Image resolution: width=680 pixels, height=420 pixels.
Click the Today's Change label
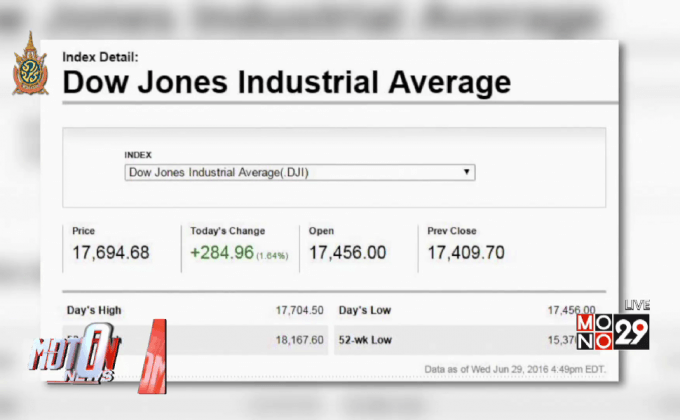pyautogui.click(x=228, y=231)
